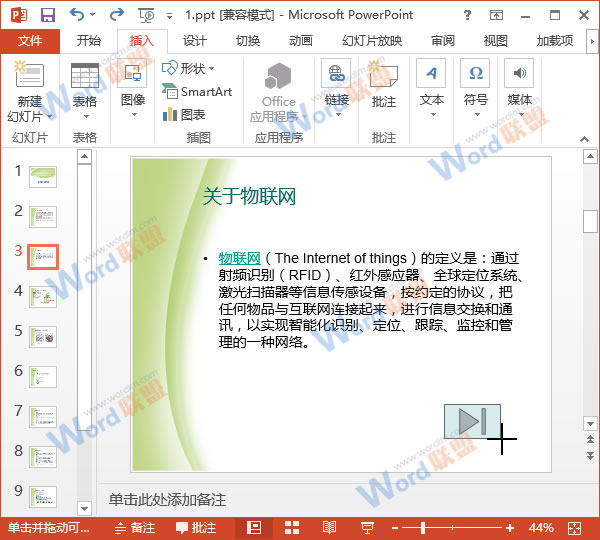This screenshot has height=540, width=600.
Task: Click the slide pane scroll up arrow
Action: point(590,157)
